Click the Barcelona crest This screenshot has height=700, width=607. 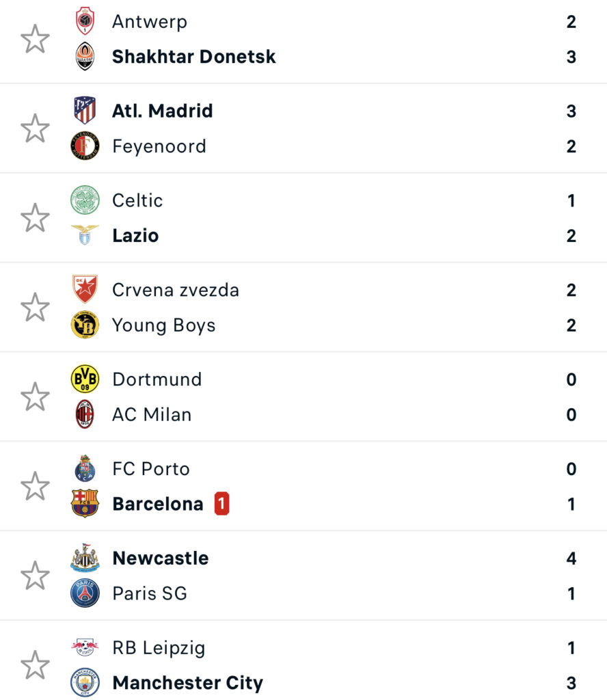(x=85, y=504)
